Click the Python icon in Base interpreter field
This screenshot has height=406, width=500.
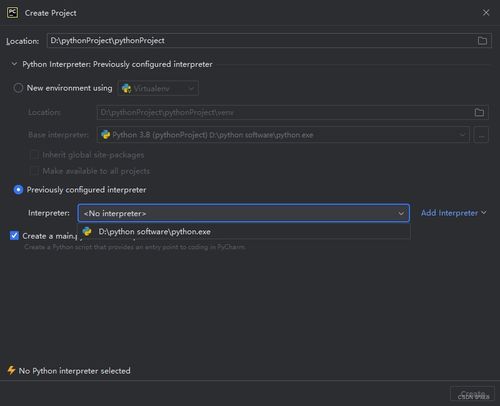pos(106,135)
